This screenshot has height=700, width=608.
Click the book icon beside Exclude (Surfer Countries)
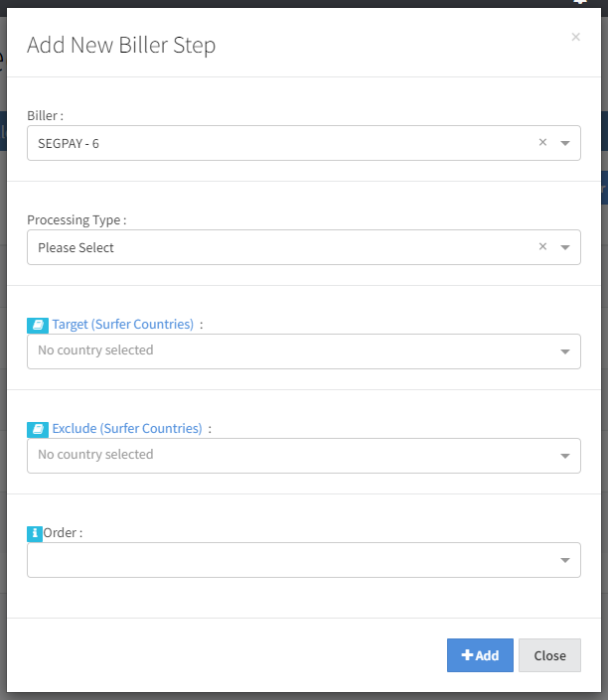pos(38,429)
